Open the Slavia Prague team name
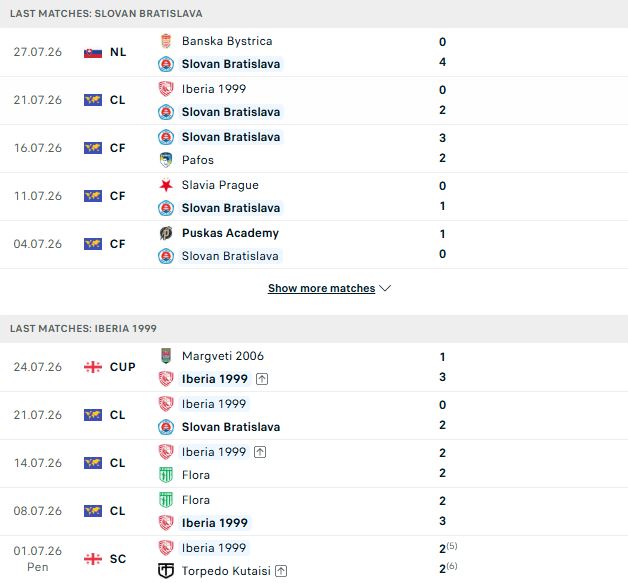This screenshot has height=583, width=628. tap(220, 185)
